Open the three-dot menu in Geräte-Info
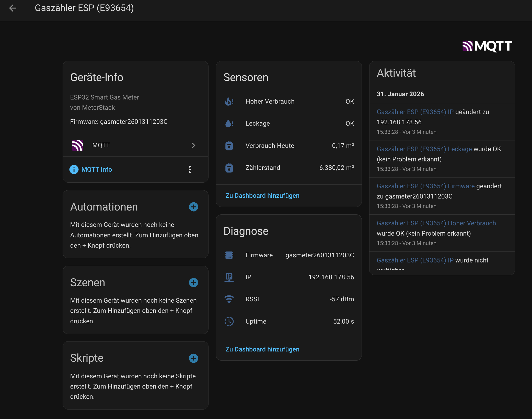The height and width of the screenshot is (419, 532). coord(190,169)
